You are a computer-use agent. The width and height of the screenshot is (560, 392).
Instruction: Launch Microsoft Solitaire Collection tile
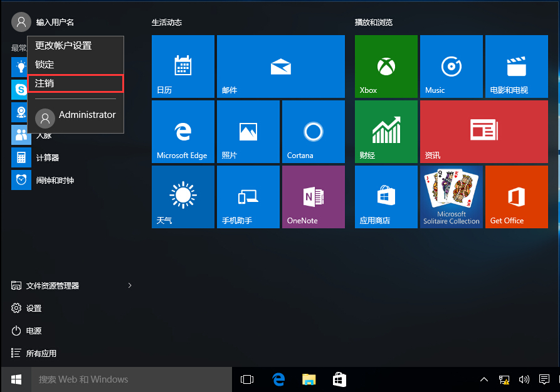click(451, 197)
